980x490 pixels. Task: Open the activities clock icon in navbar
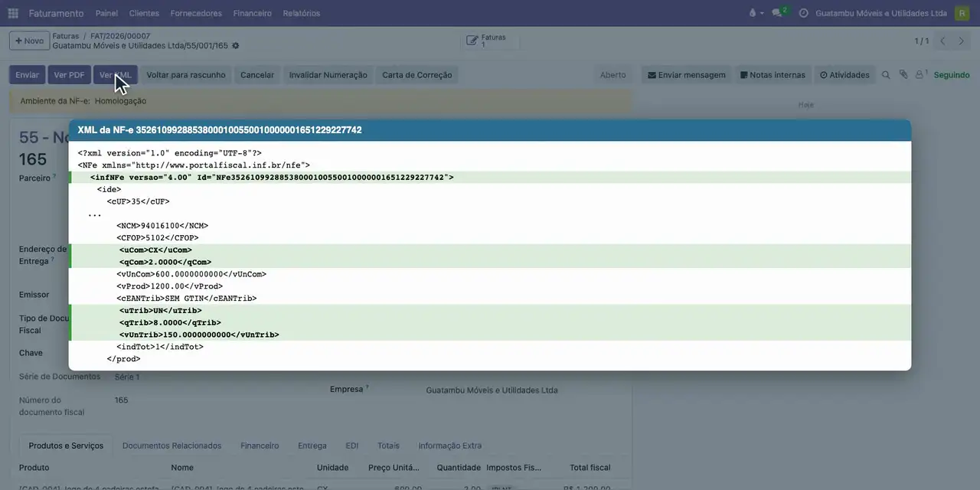click(x=803, y=13)
